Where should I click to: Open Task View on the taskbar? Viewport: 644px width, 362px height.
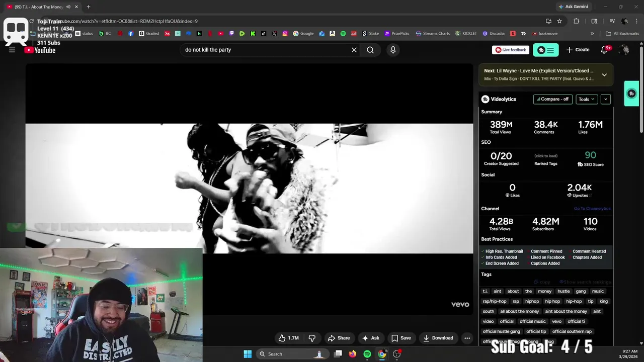tap(338, 354)
